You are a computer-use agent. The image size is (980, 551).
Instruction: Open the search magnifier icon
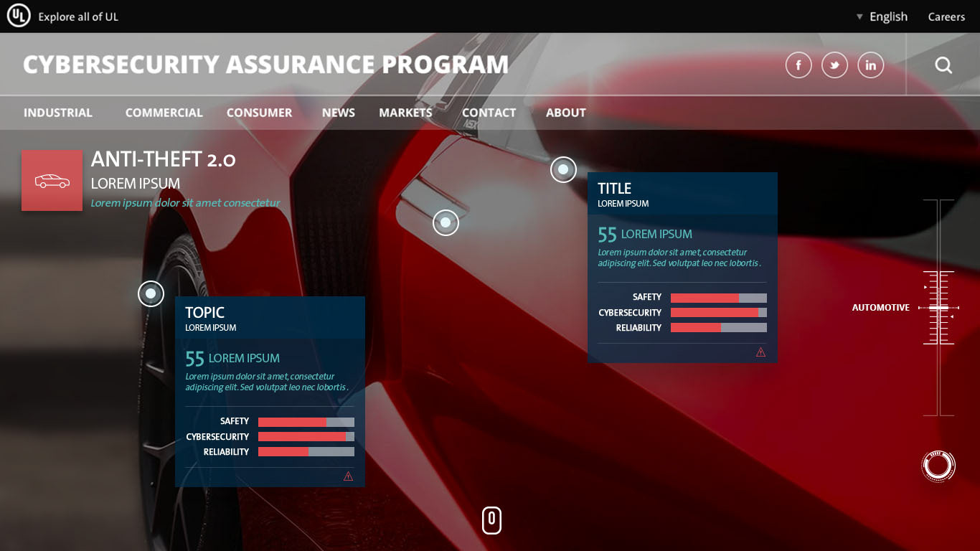pos(943,65)
